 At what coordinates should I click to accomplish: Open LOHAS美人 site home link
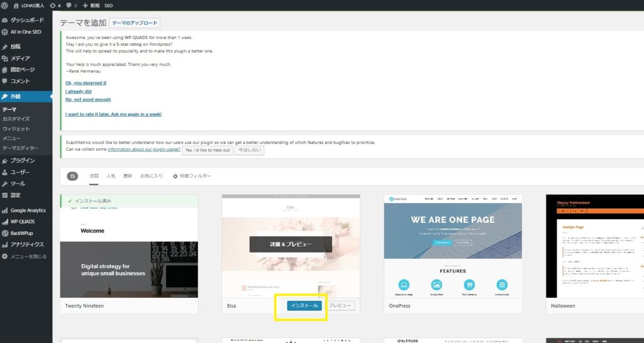tap(29, 5)
